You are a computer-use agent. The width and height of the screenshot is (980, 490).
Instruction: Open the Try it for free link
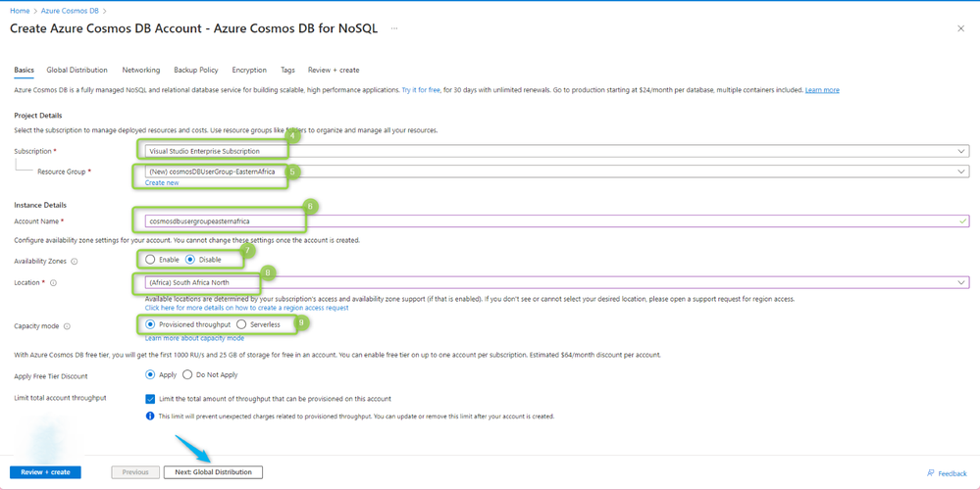click(x=421, y=90)
